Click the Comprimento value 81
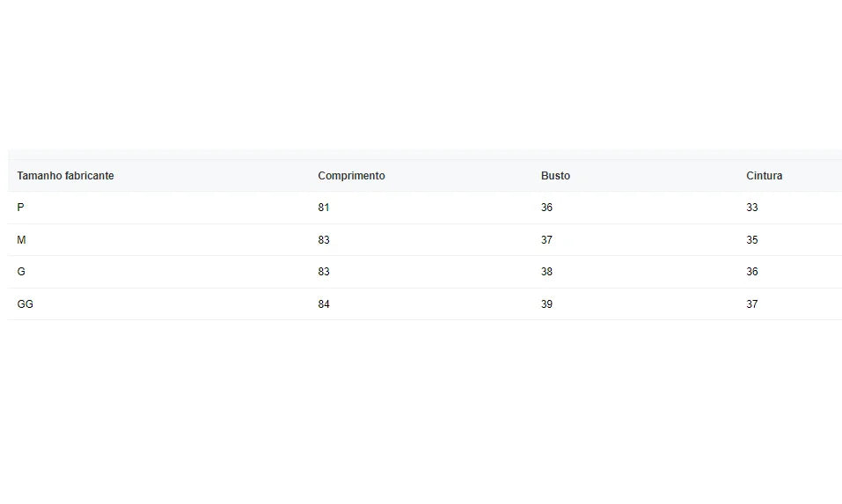The height and width of the screenshot is (504, 842). coord(323,208)
